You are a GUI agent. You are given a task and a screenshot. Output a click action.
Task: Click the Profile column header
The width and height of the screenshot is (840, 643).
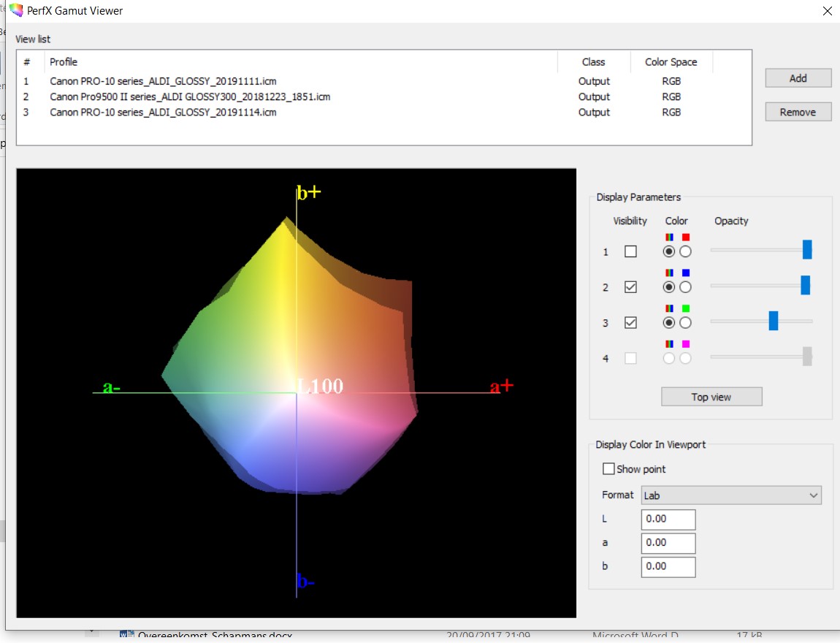click(64, 62)
